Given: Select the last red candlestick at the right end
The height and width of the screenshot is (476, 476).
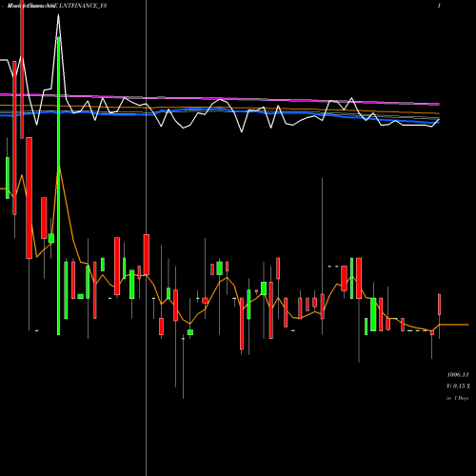Looking at the screenshot, I should click(440, 305).
